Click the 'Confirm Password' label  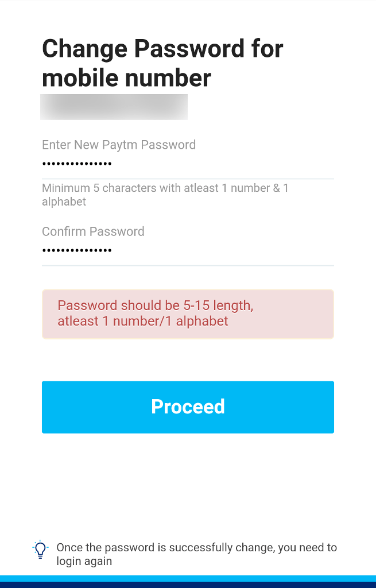[x=93, y=231]
